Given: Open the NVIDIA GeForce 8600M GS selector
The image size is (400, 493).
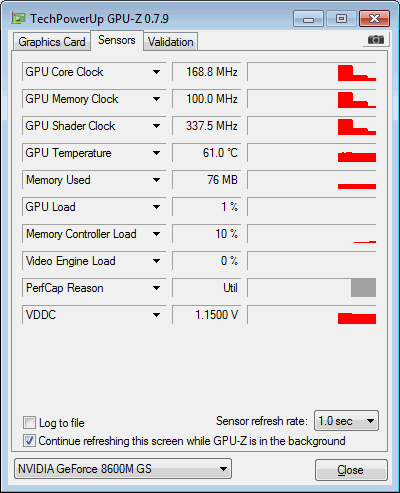Looking at the screenshot, I should pos(123,469).
